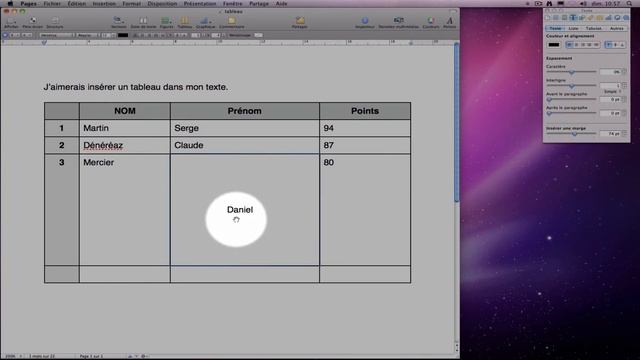The height and width of the screenshot is (360, 640).
Task: Click the Interligne stepper arrows
Action: pos(624,85)
